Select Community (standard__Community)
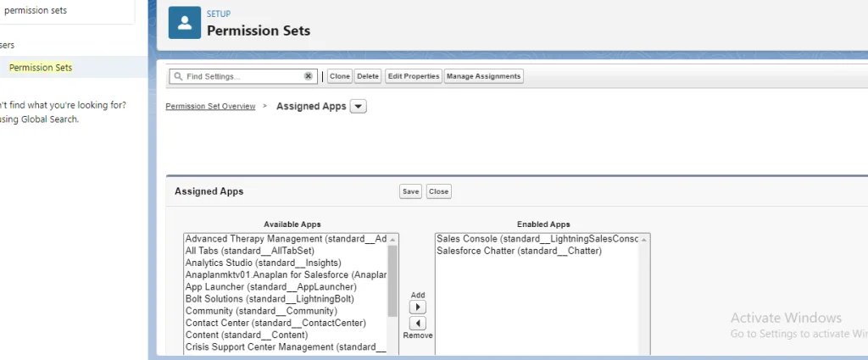Screen dimensions: 868x360 [x=287, y=311]
